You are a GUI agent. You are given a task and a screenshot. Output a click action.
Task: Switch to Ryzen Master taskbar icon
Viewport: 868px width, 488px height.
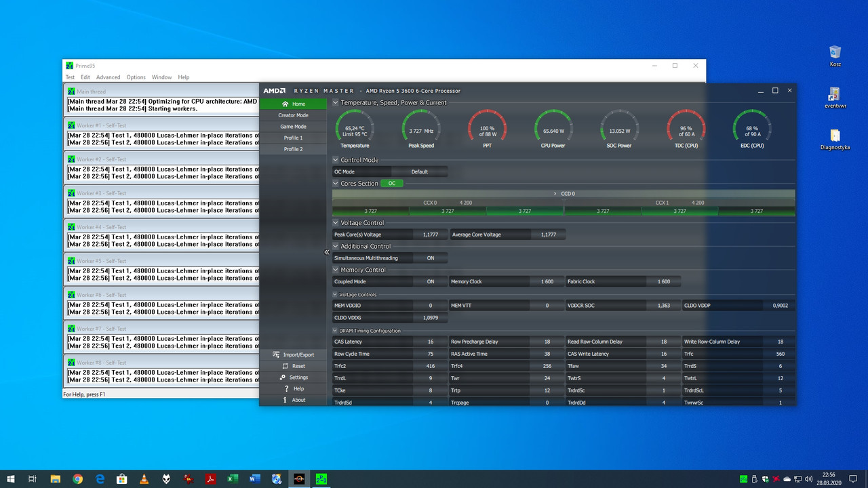coord(299,479)
